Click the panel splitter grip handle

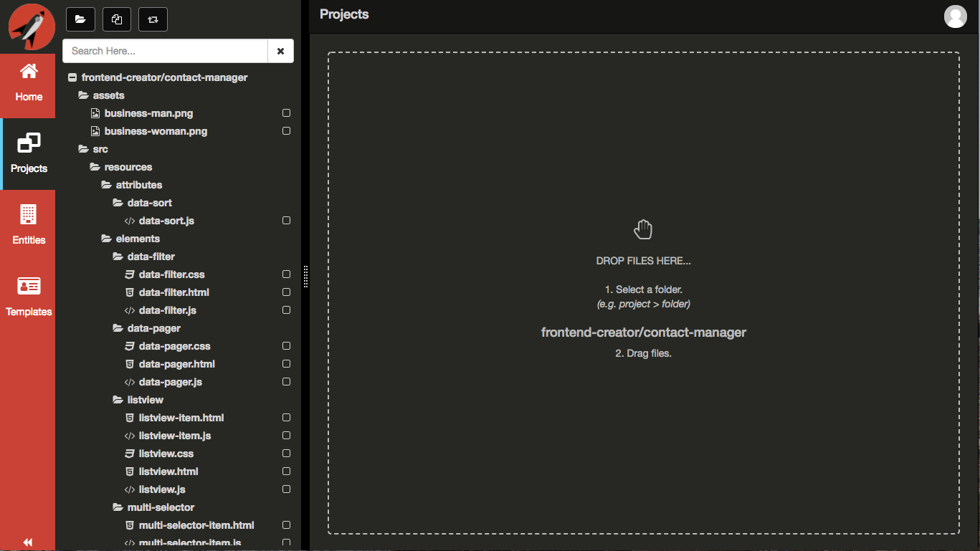point(305,277)
